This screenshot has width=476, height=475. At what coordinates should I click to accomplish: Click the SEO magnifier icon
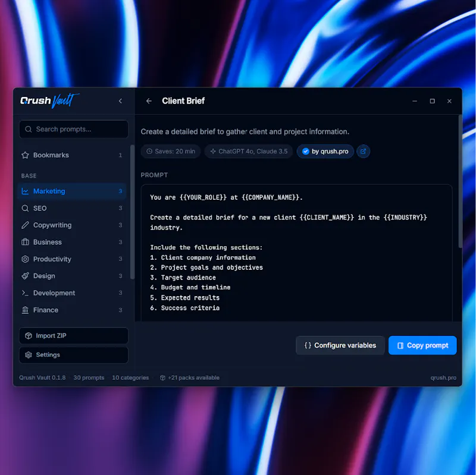pyautogui.click(x=25, y=208)
